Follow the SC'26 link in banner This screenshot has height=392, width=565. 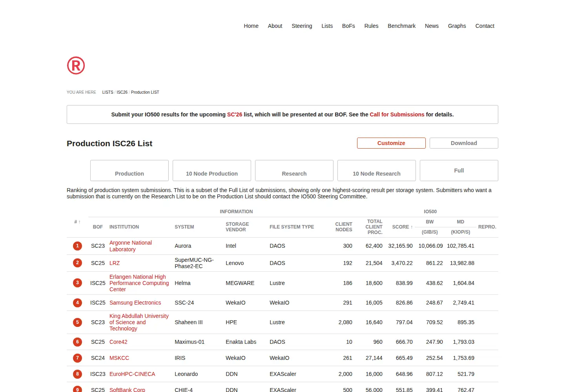click(235, 114)
